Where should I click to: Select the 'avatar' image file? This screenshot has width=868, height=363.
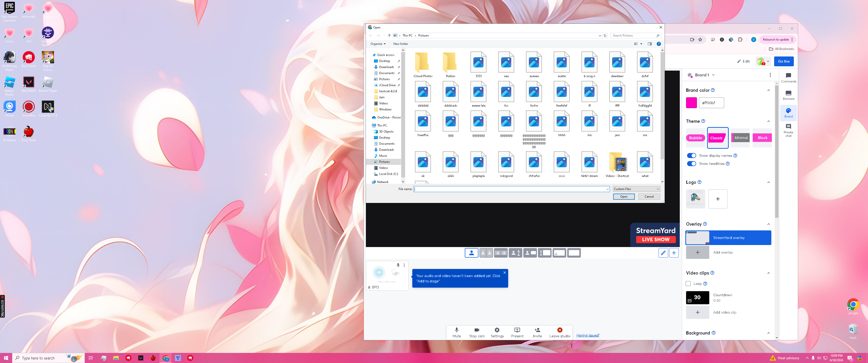[x=562, y=65]
